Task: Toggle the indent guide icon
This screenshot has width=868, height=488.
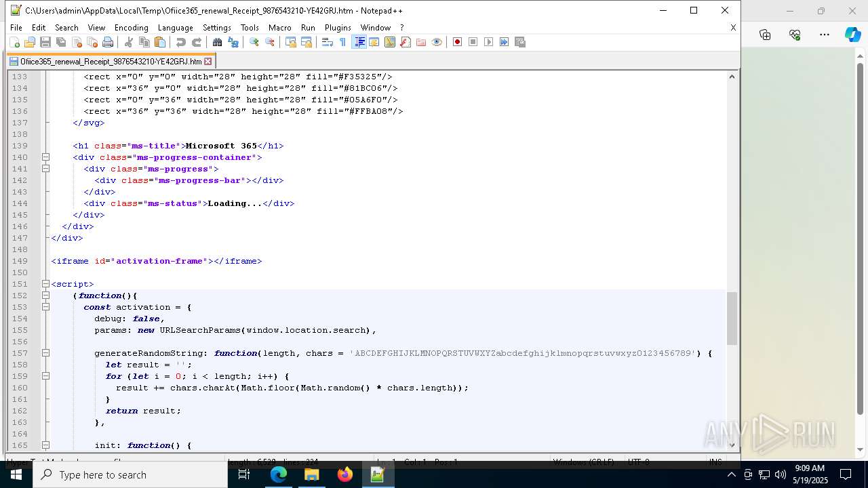Action: (359, 42)
